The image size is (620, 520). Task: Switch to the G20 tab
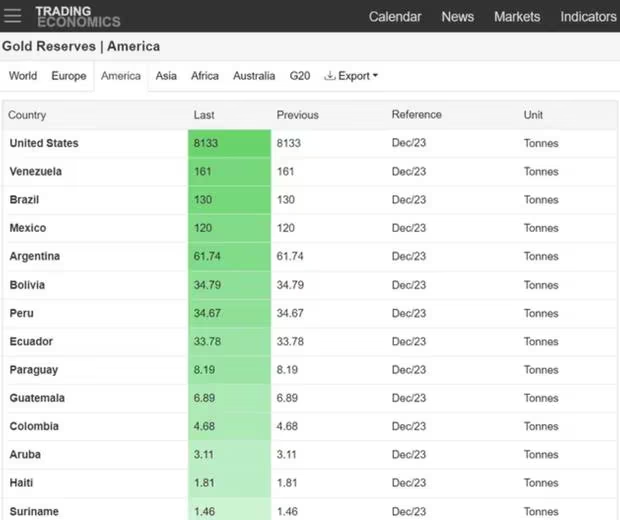click(x=300, y=76)
